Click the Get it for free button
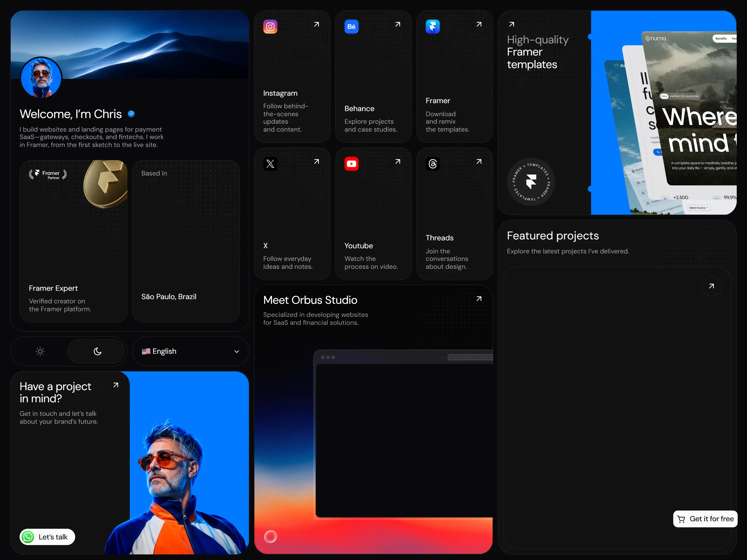 pyautogui.click(x=705, y=519)
